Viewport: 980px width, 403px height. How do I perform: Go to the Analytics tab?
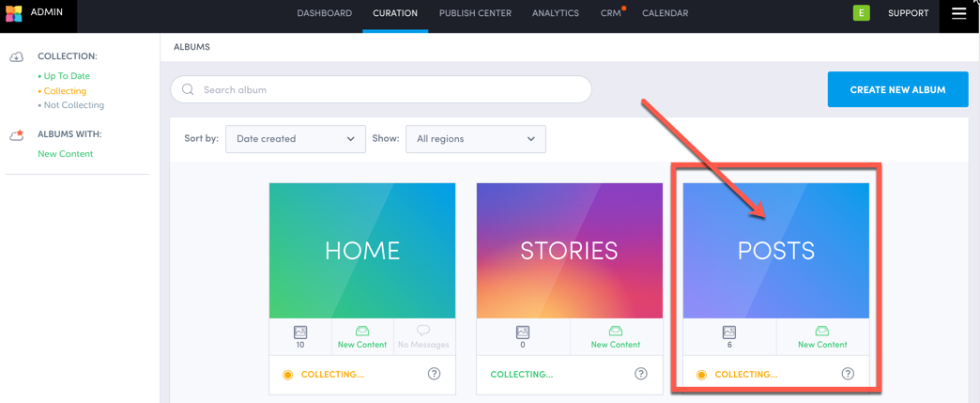pyautogui.click(x=555, y=13)
